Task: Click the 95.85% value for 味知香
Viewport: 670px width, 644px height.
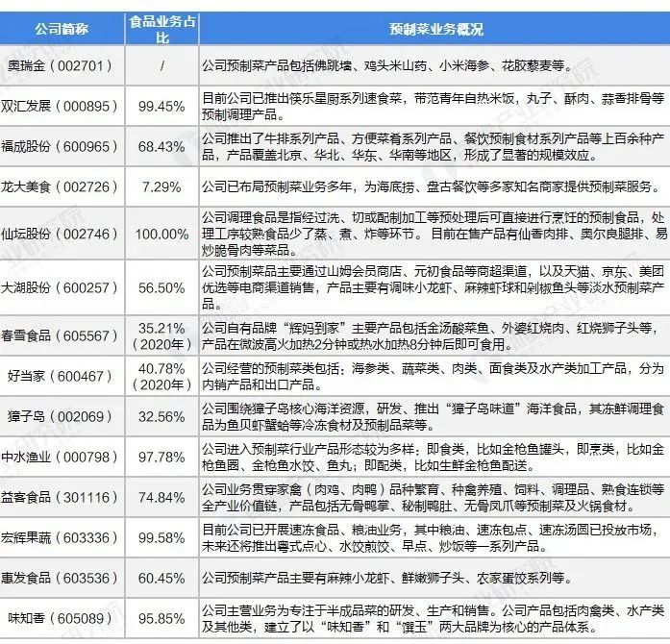Action: (x=161, y=618)
